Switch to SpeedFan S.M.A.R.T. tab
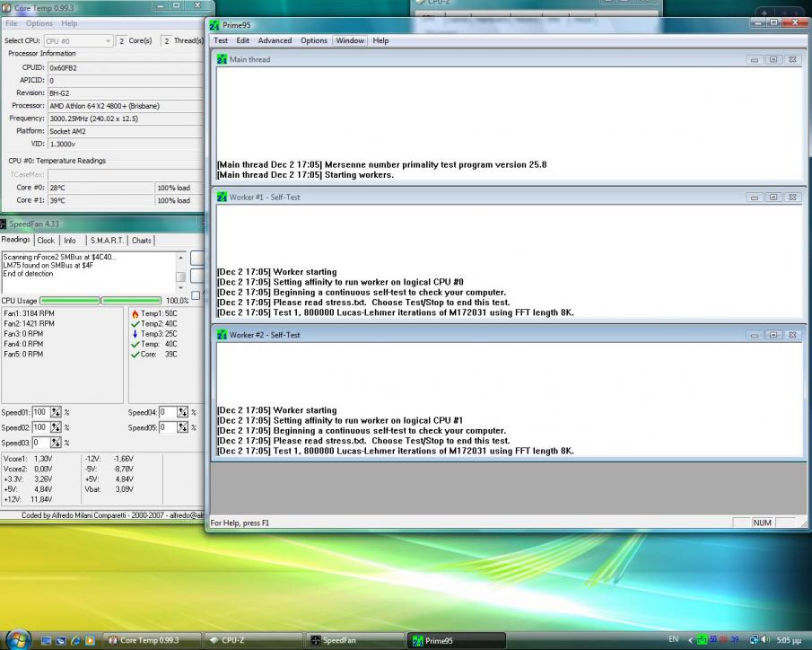 coord(107,241)
